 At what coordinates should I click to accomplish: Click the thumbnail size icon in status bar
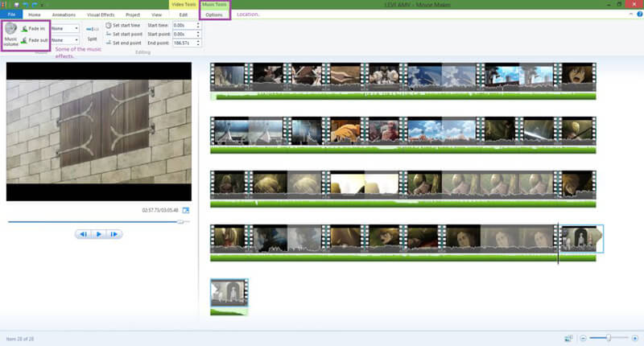click(x=568, y=338)
